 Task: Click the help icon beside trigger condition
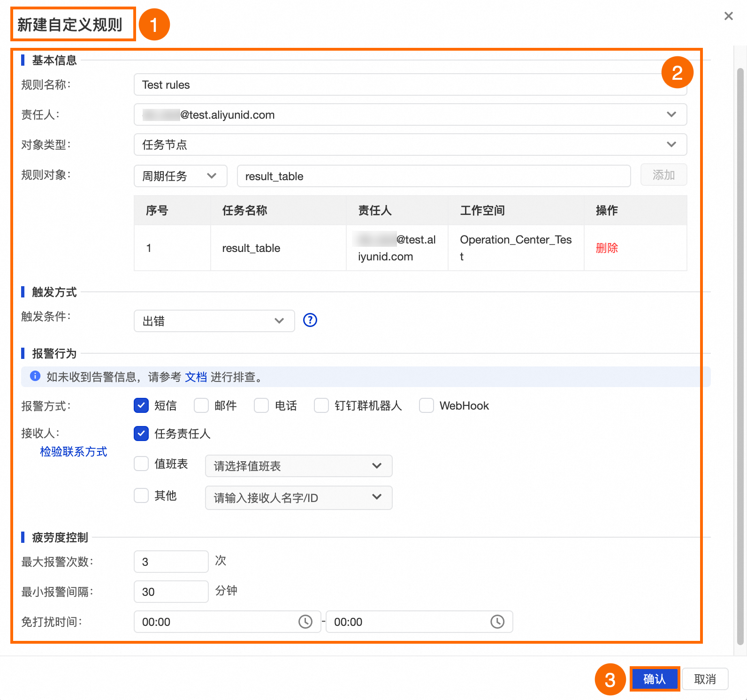[310, 320]
